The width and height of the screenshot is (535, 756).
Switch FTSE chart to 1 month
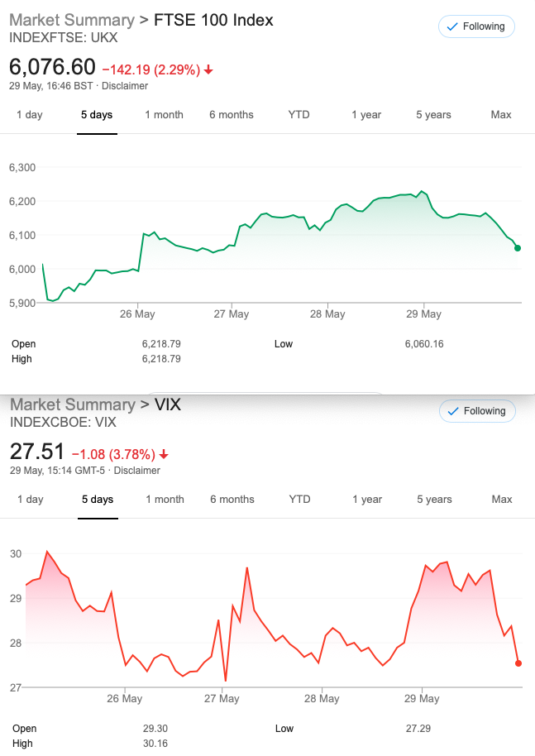click(165, 115)
